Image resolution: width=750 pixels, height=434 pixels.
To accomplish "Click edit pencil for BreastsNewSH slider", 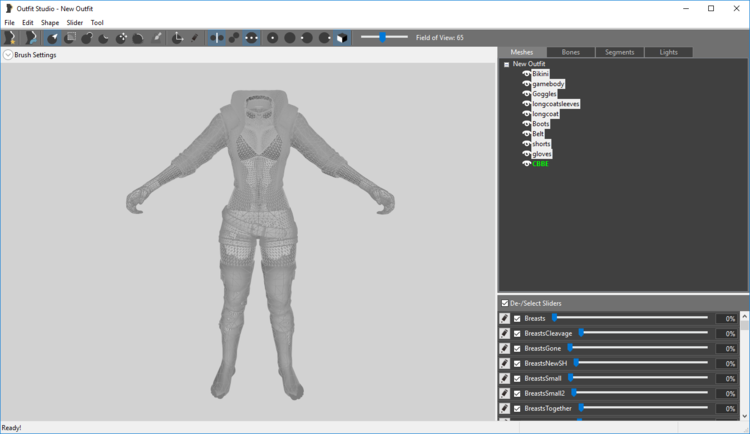I will 505,363.
